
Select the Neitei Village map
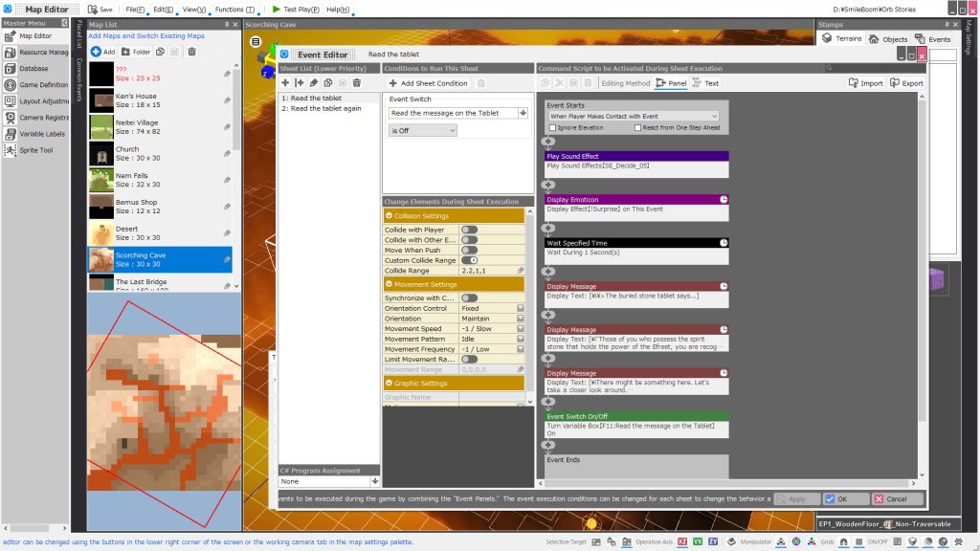pos(160,127)
